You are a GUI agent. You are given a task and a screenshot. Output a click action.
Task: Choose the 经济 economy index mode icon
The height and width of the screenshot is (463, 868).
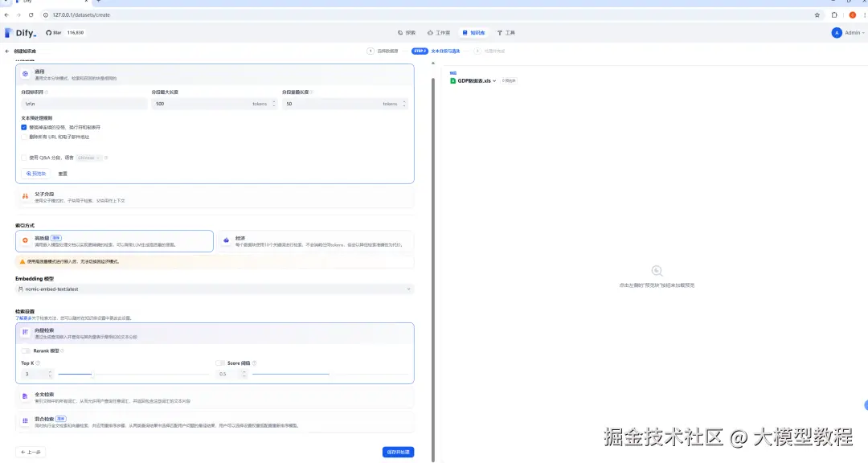(x=226, y=240)
